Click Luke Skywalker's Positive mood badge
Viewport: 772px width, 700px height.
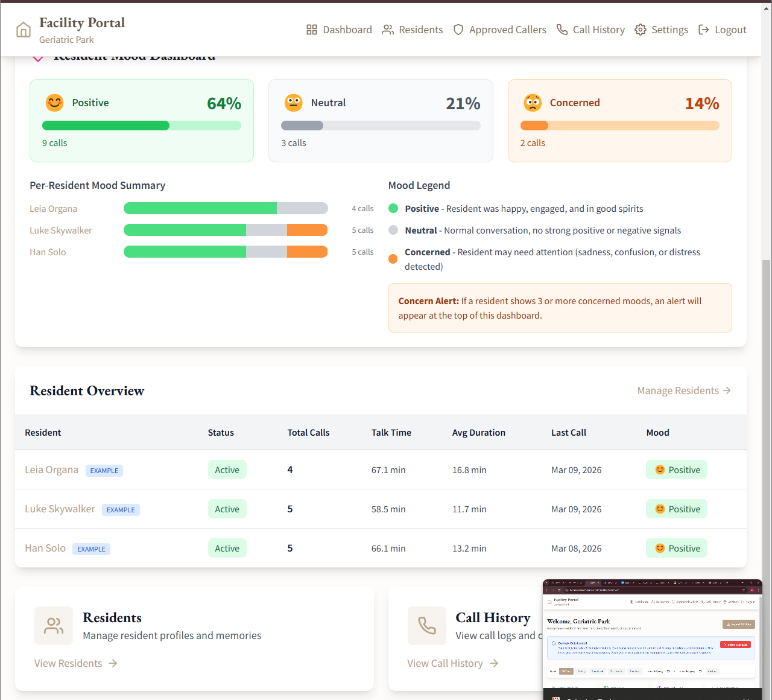[x=676, y=509]
